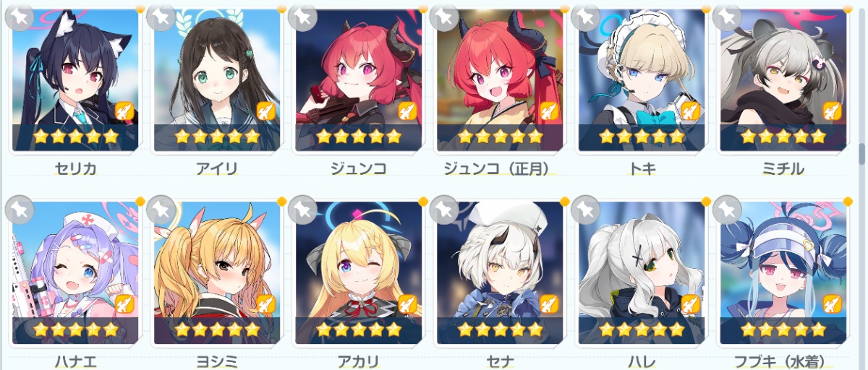Toggle the pin icon on トキ's card

coord(585,16)
